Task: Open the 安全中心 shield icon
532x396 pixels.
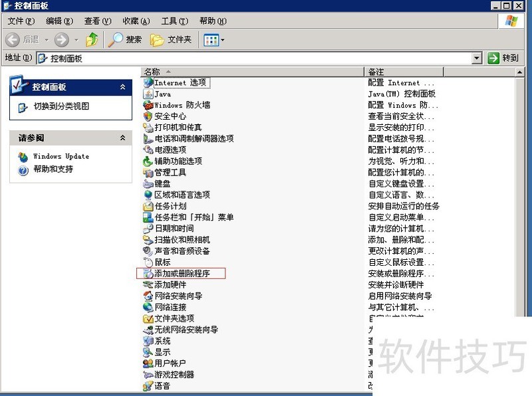Action: coord(148,116)
